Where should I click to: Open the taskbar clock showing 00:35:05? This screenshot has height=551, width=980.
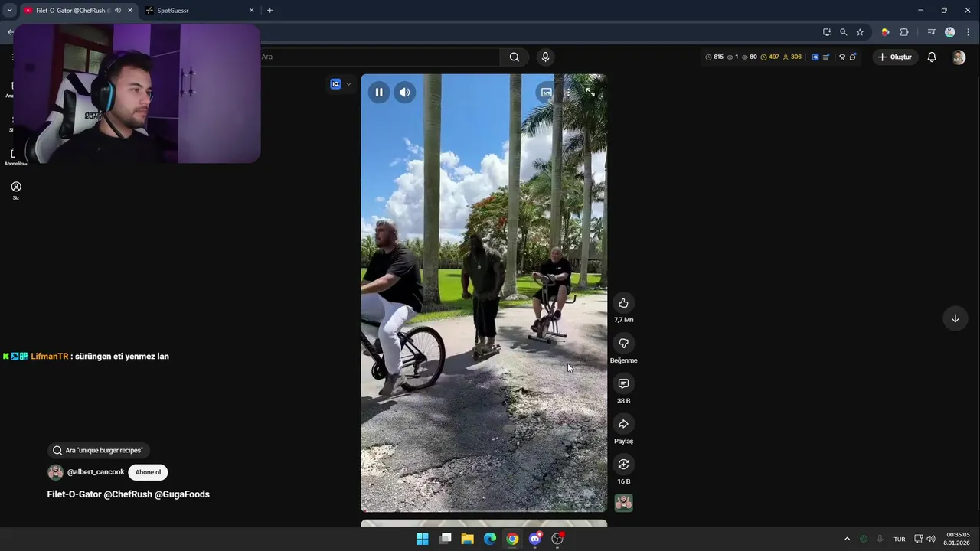pyautogui.click(x=958, y=539)
